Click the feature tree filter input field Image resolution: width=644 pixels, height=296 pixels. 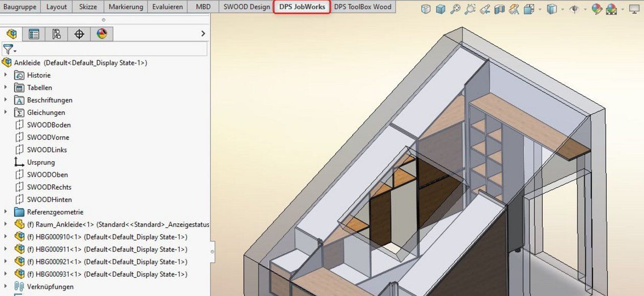click(x=112, y=50)
